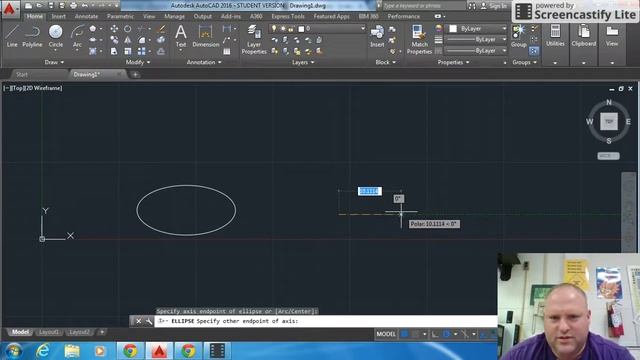Add new layout with plus button
This screenshot has height=360, width=640.
[x=102, y=332]
